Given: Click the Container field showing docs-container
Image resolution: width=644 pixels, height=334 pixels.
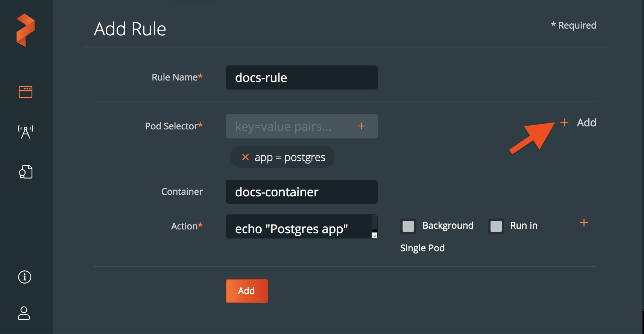Looking at the screenshot, I should pos(301,192).
